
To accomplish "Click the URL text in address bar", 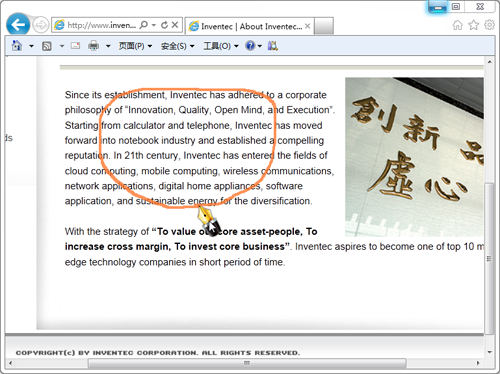I will pyautogui.click(x=102, y=25).
